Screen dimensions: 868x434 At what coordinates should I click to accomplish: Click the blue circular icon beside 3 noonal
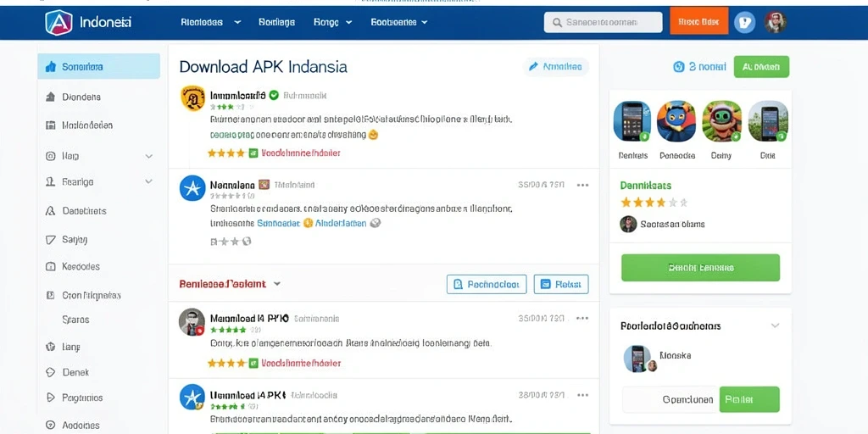pyautogui.click(x=679, y=67)
